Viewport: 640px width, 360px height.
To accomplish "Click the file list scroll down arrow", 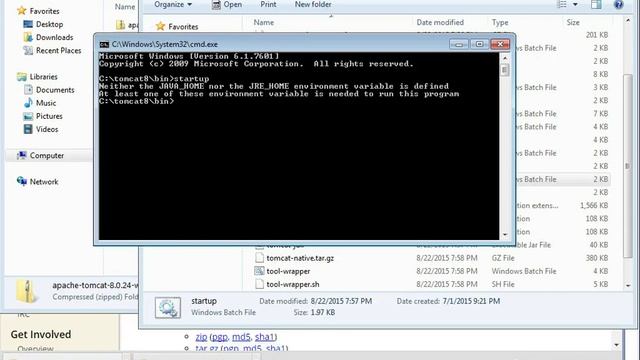I will 628,286.
